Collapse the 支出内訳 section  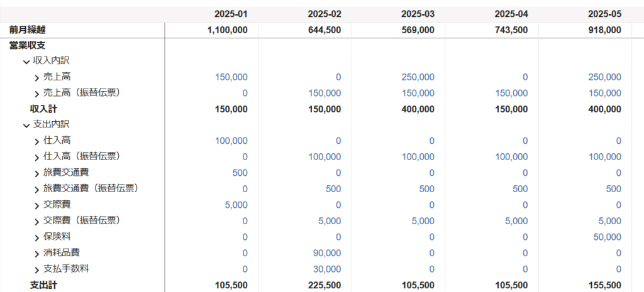(26, 125)
